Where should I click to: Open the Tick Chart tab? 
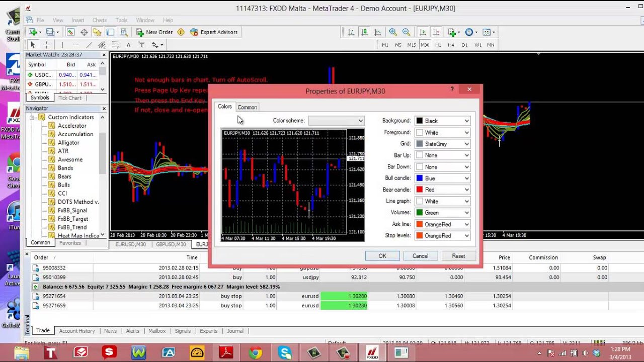69,98
